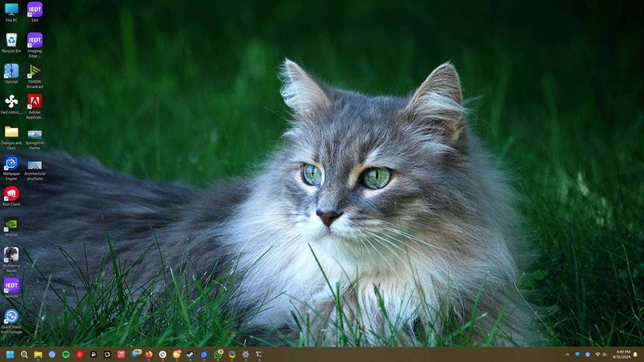Screen dimensions: 644x362
Task: Open the Recycle Bin
Action: [x=11, y=42]
